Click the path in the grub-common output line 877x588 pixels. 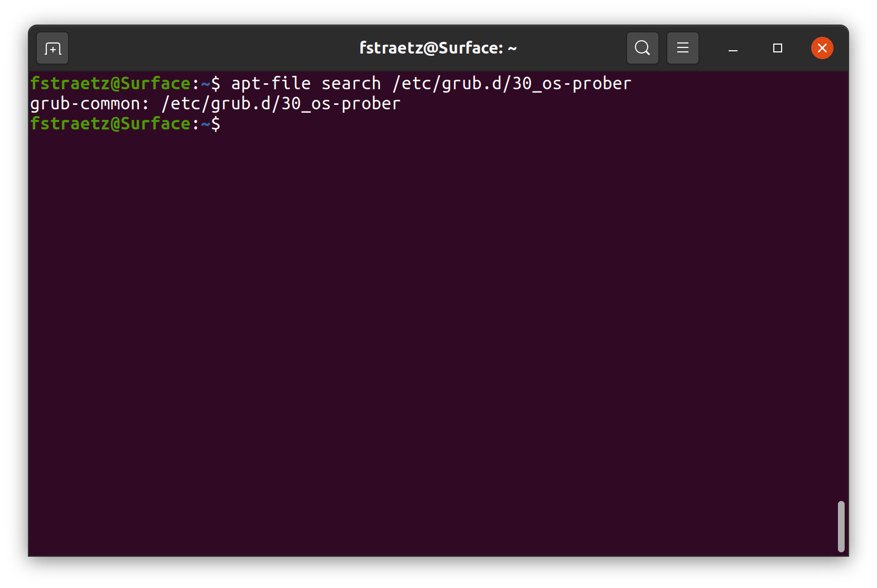(281, 104)
